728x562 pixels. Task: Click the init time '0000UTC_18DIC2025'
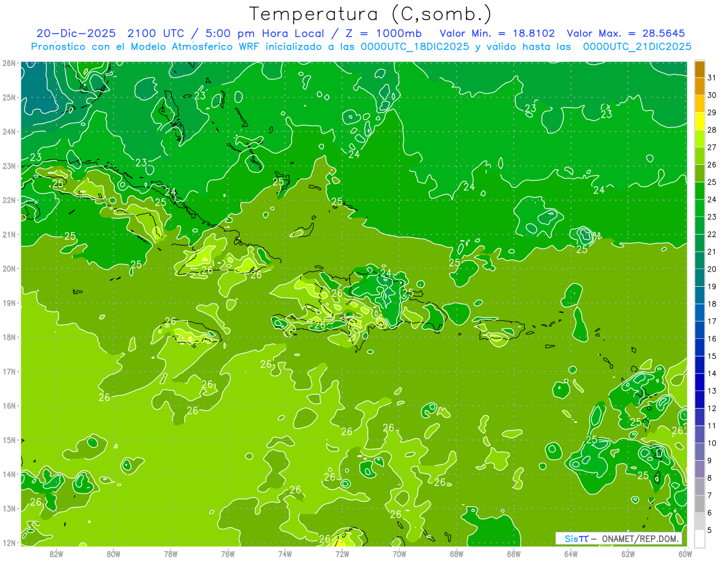415,47
